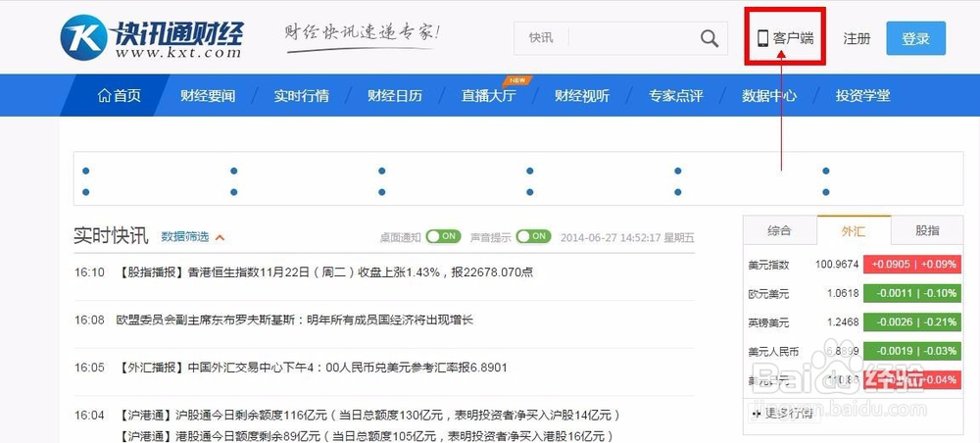Open the 财经日历 nav item

pos(395,96)
